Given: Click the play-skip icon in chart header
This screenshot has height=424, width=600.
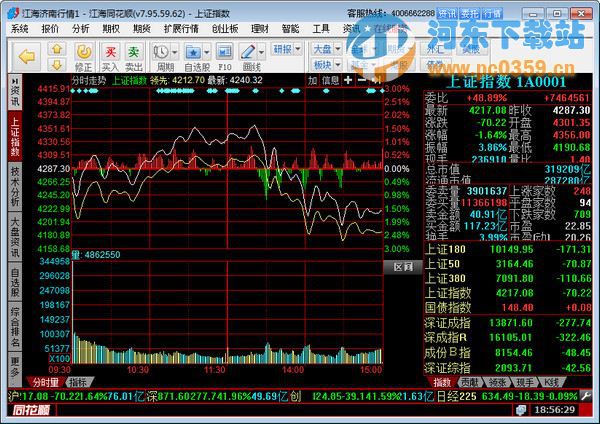Looking at the screenshot, I should pos(377,80).
